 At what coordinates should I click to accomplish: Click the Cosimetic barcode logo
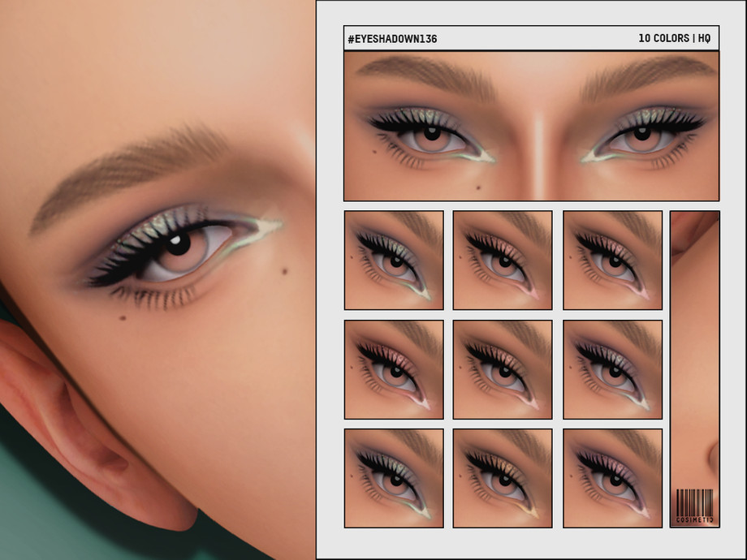pyautogui.click(x=694, y=506)
